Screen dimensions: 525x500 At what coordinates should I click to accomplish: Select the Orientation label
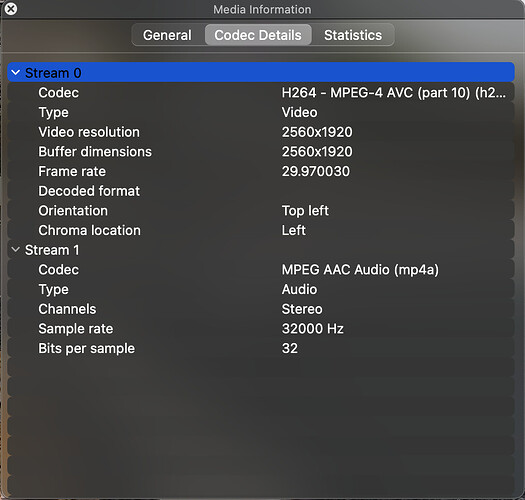(73, 211)
